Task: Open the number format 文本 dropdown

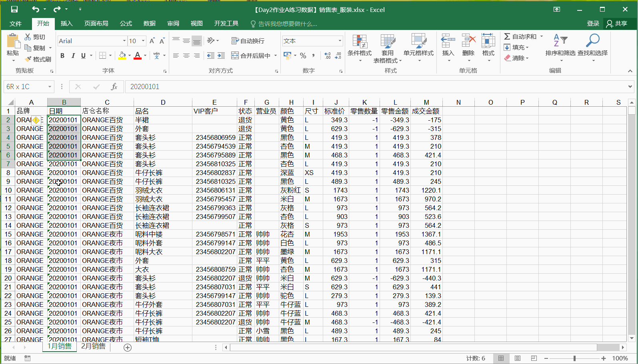Action: click(340, 41)
